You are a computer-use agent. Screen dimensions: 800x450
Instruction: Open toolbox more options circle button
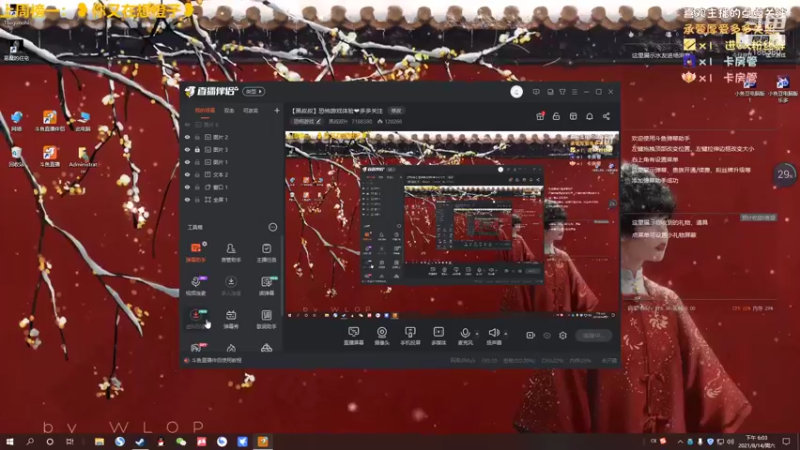click(x=273, y=227)
